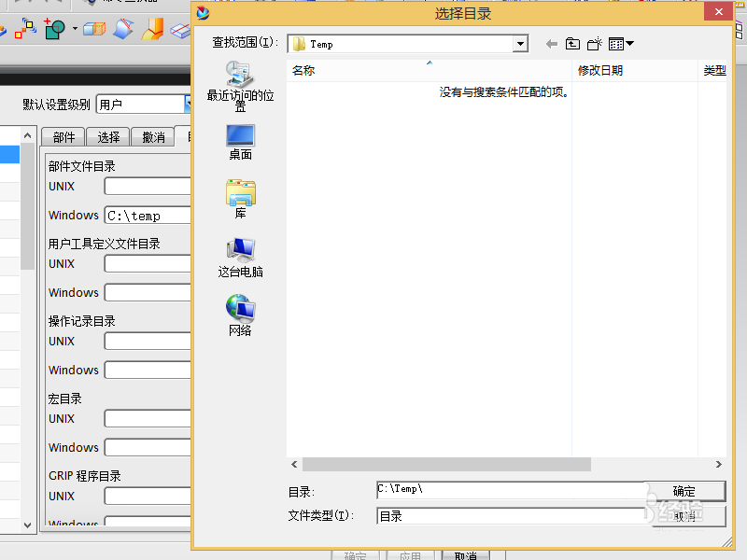
Task: Create a new folder using the new folder icon
Action: 593,44
